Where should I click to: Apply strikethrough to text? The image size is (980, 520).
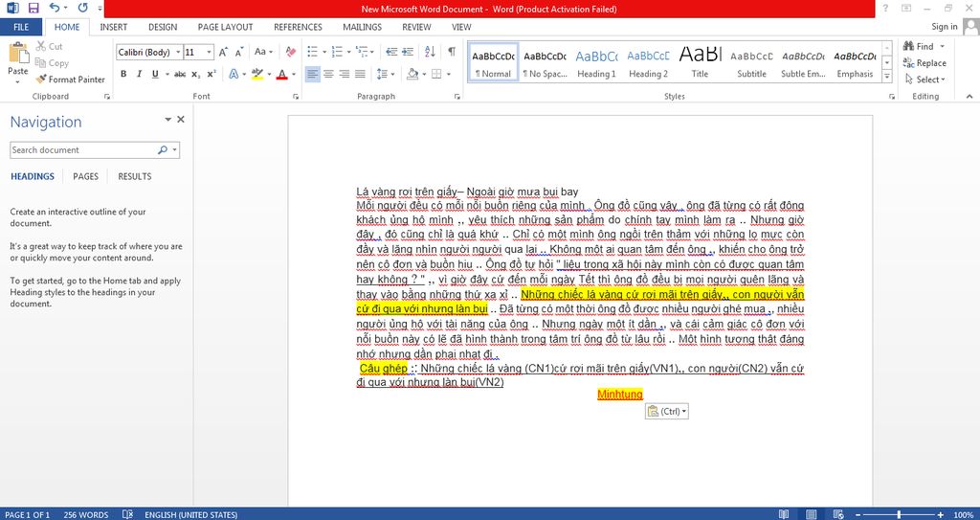(x=180, y=74)
